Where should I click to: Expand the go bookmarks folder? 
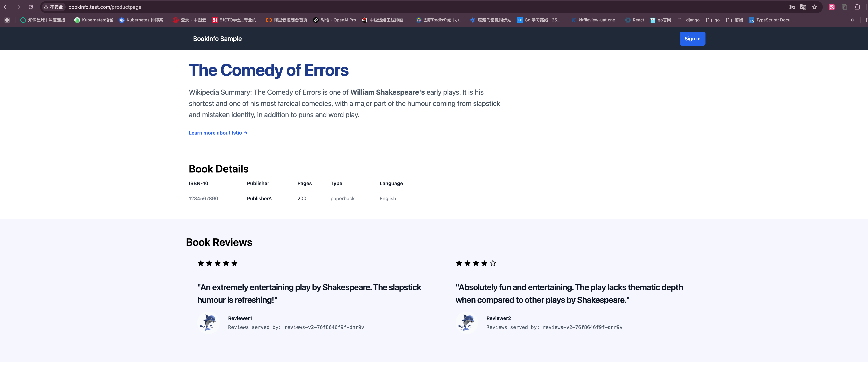pyautogui.click(x=713, y=20)
